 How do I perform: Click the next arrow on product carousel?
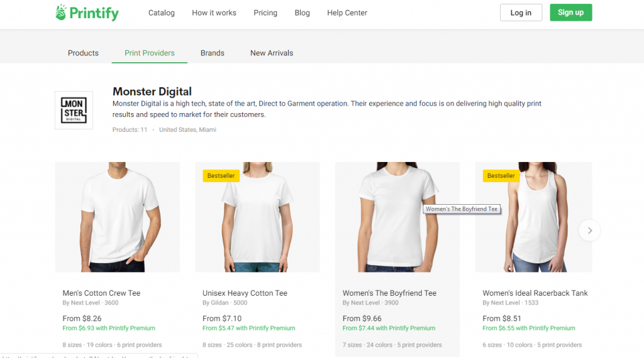pos(589,231)
